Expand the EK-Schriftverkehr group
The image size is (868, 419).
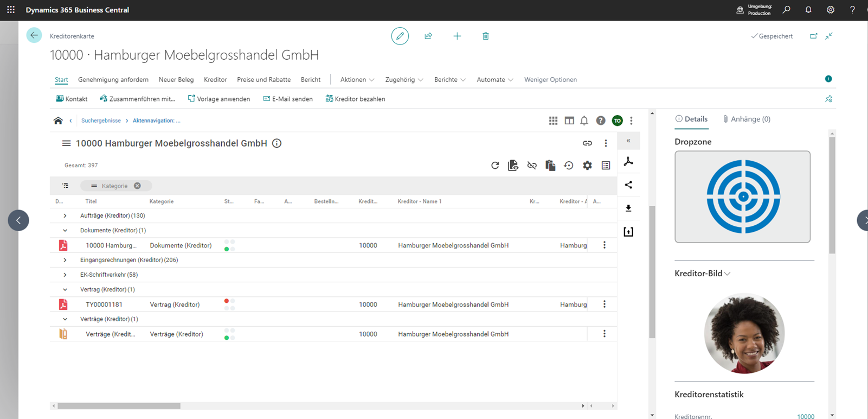(x=65, y=275)
